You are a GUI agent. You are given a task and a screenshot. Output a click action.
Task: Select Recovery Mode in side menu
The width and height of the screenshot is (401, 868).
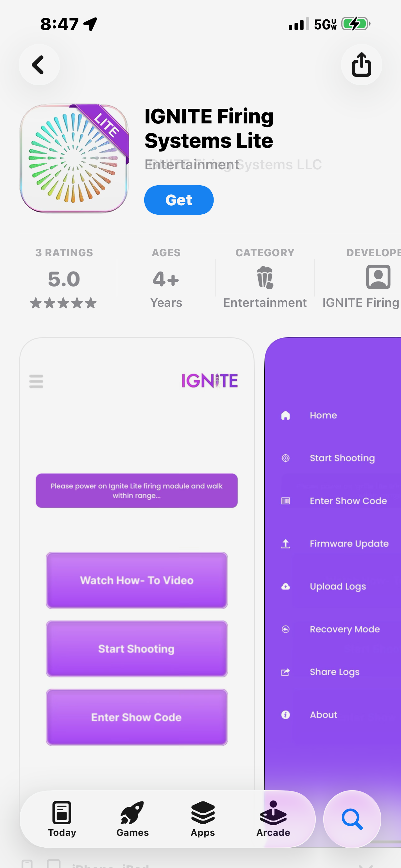pos(345,629)
